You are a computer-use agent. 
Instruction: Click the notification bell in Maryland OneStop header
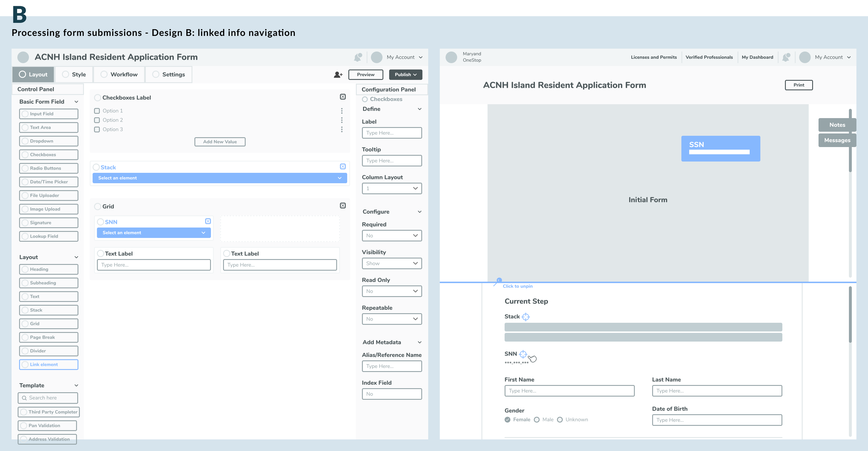(786, 57)
